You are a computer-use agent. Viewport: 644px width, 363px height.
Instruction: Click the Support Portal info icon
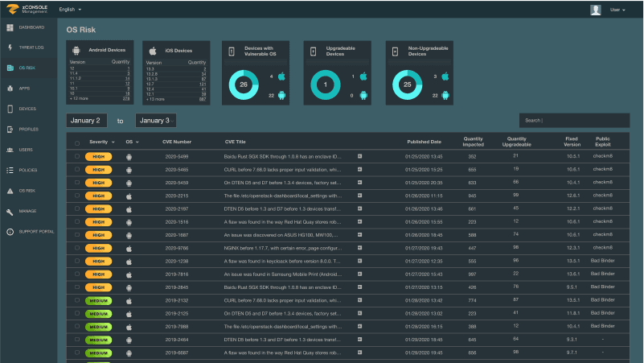10,232
